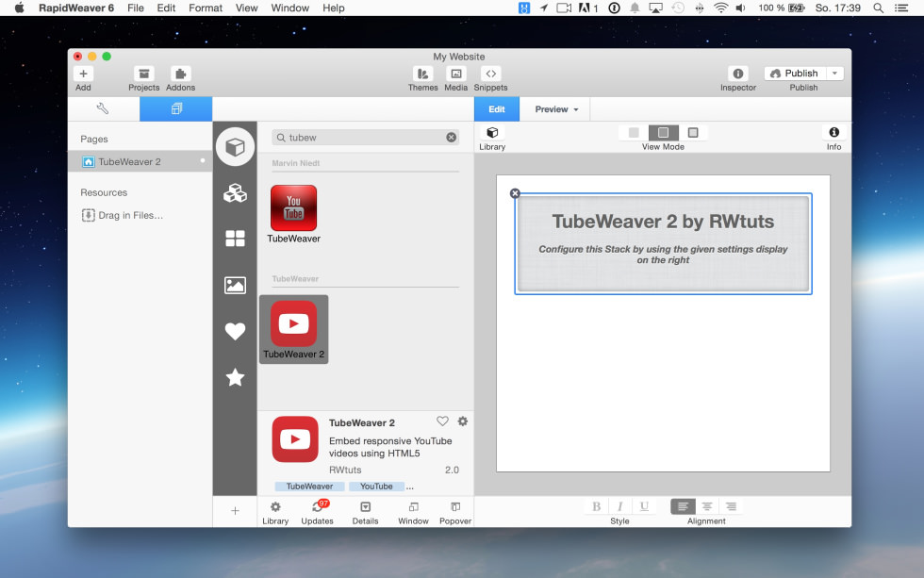Select the third View Mode option
The height and width of the screenshot is (578, 924).
click(x=693, y=133)
